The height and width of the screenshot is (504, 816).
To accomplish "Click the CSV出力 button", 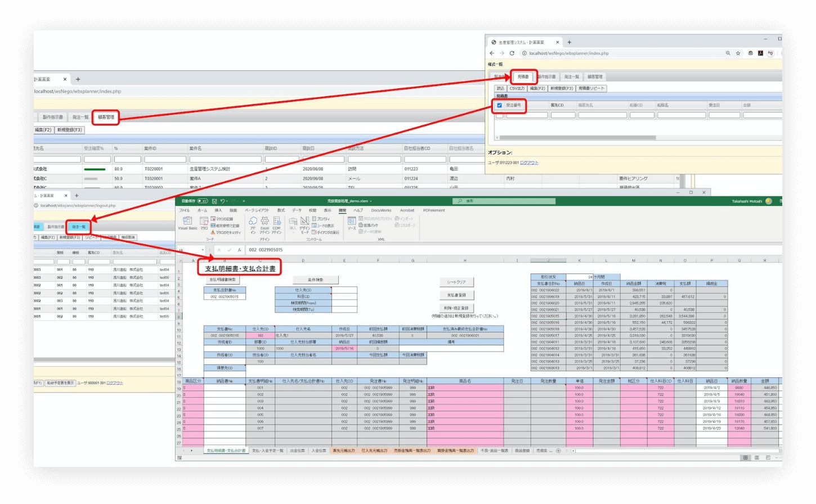I will [517, 88].
